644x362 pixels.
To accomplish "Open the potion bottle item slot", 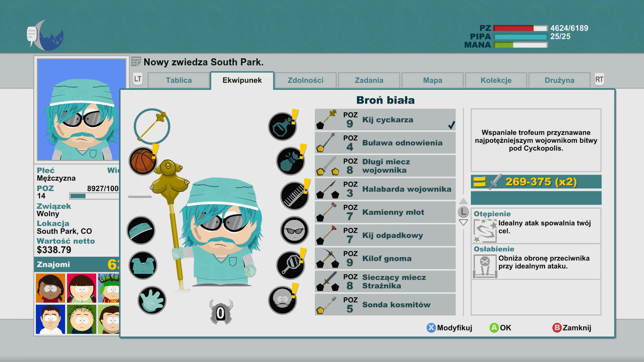I will click(282, 126).
